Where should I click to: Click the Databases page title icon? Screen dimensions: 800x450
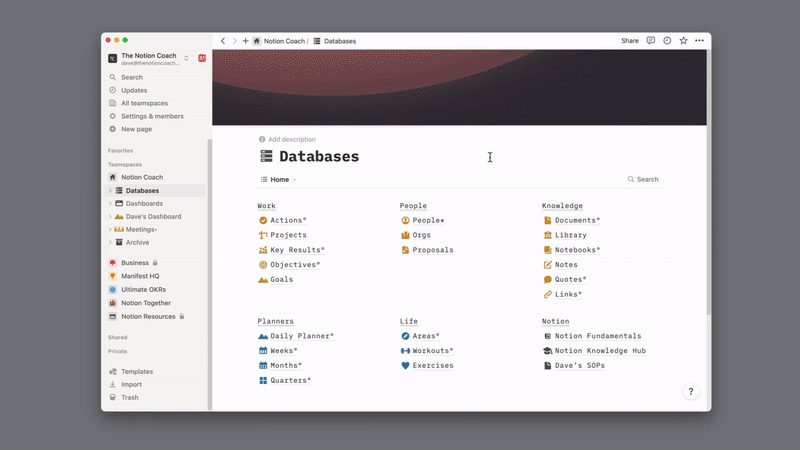tap(266, 156)
